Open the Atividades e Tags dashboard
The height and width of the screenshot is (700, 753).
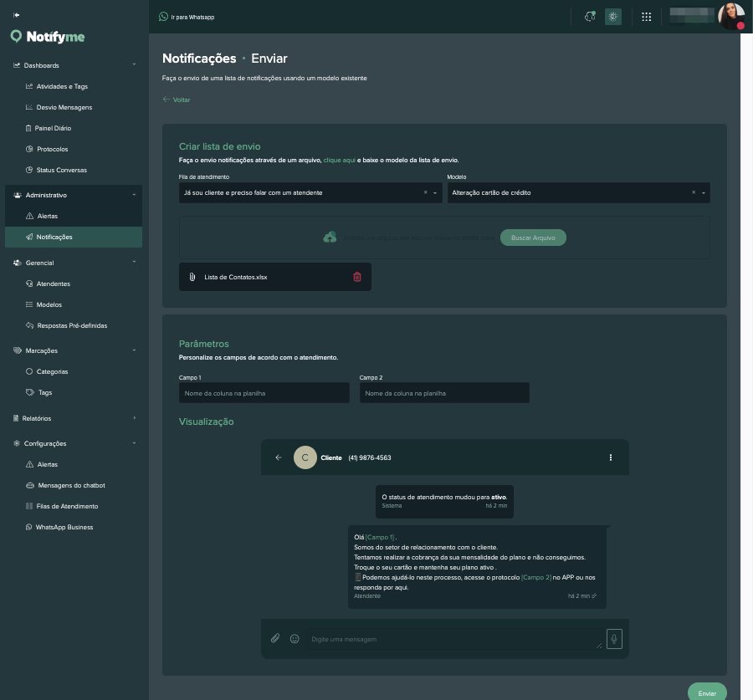(62, 86)
